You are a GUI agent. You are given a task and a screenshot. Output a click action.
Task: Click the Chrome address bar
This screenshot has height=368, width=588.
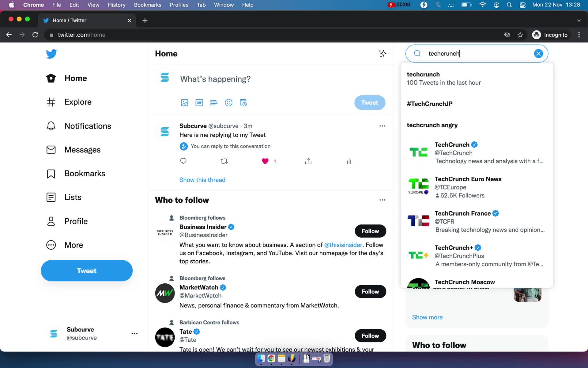273,35
